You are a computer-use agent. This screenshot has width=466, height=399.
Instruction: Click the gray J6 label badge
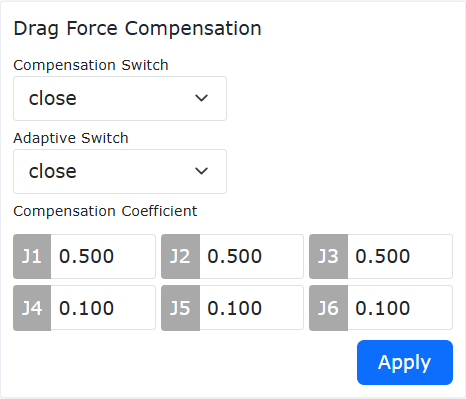pos(328,308)
